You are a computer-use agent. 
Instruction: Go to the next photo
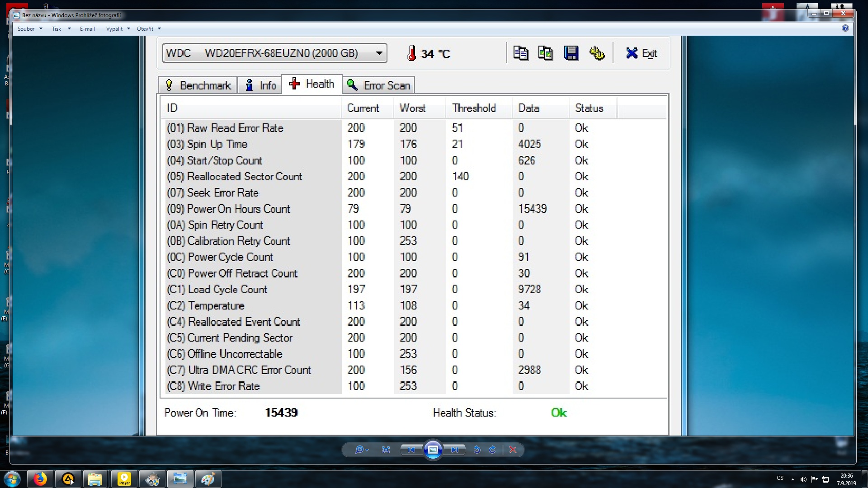455,450
